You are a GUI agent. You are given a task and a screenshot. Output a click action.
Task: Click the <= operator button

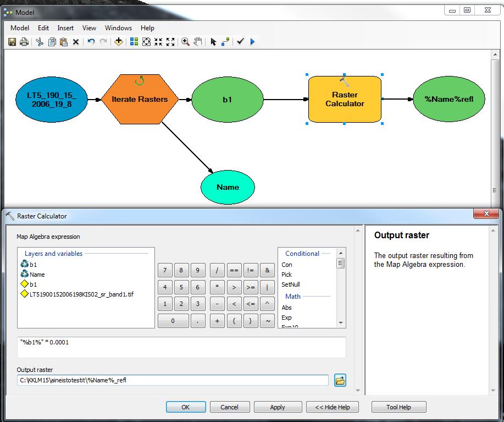point(251,304)
